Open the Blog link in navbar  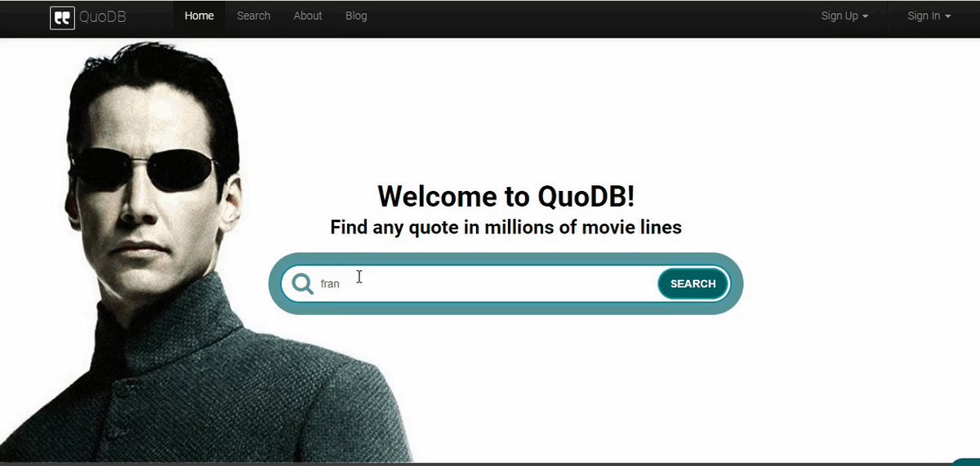tap(356, 16)
